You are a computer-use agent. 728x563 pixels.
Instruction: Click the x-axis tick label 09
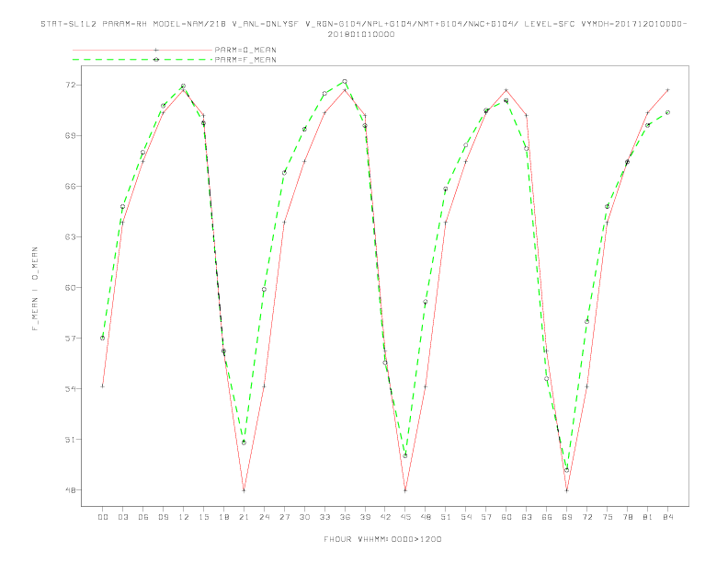pos(163,517)
